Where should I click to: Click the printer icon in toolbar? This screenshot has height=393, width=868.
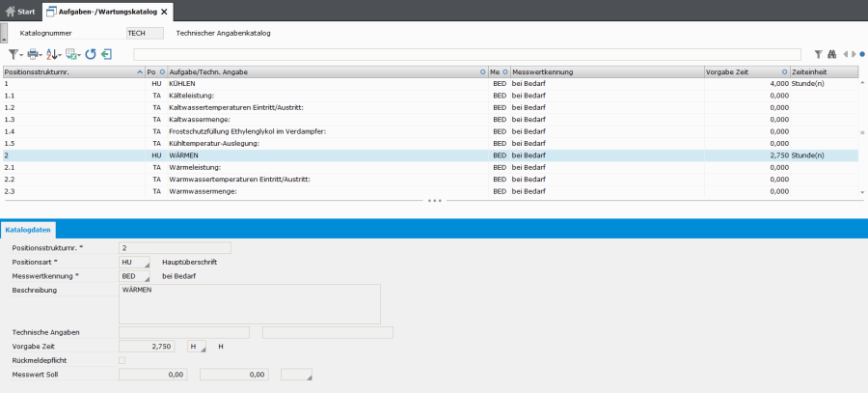tap(35, 54)
